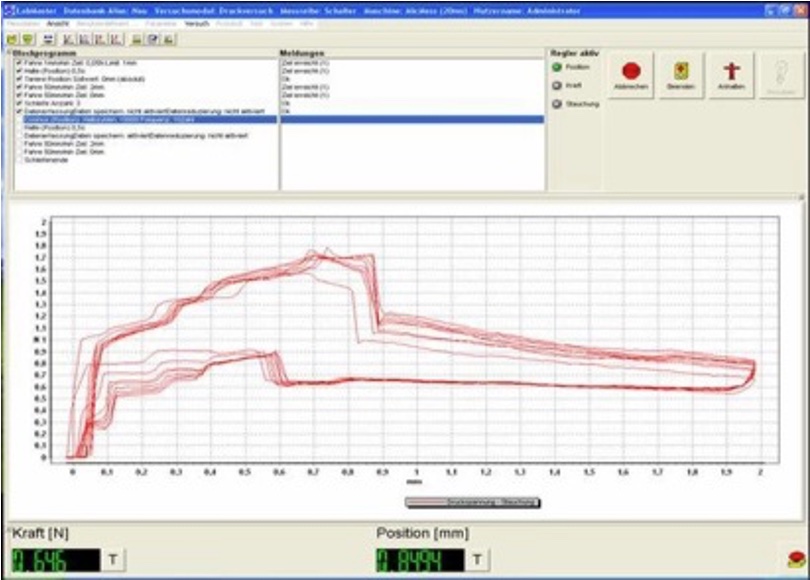810x580 pixels.
Task: Click the second of four axis-scaling toolbar icons
Action: [84, 39]
